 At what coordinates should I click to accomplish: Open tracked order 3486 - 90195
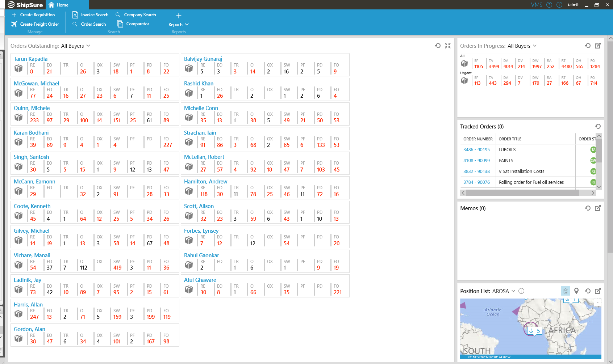coord(476,150)
